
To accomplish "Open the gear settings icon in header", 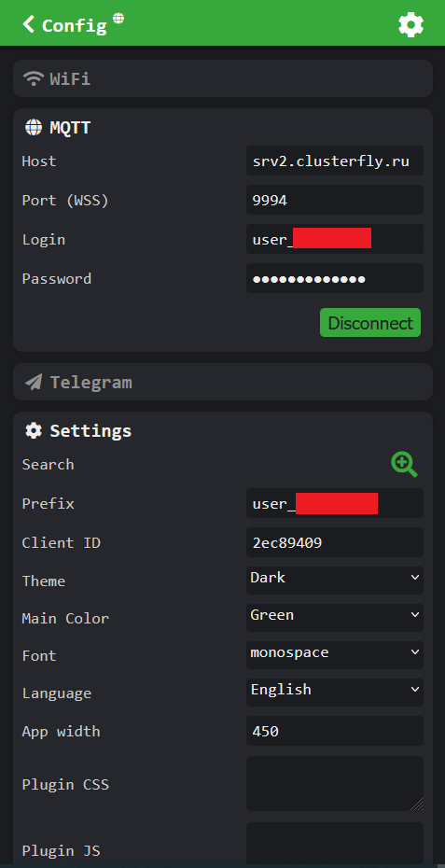I will (x=410, y=25).
